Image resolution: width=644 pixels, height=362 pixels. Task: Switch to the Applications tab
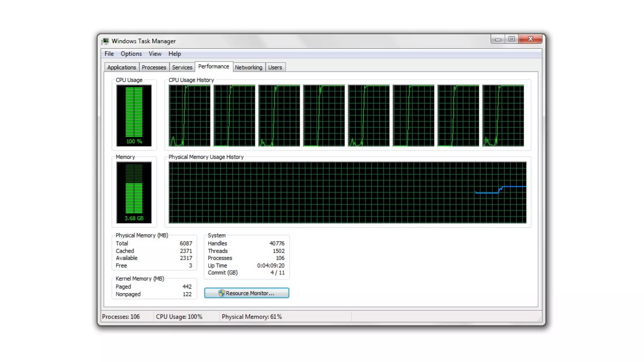pyautogui.click(x=121, y=67)
